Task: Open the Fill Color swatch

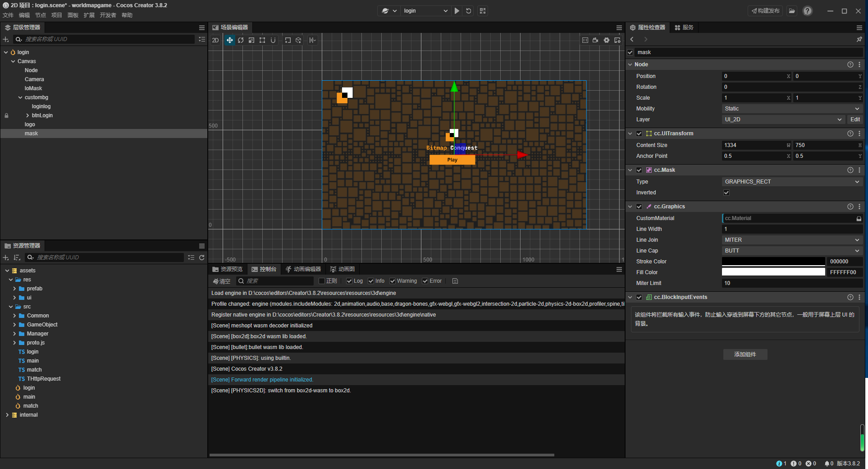Action: 773,272
